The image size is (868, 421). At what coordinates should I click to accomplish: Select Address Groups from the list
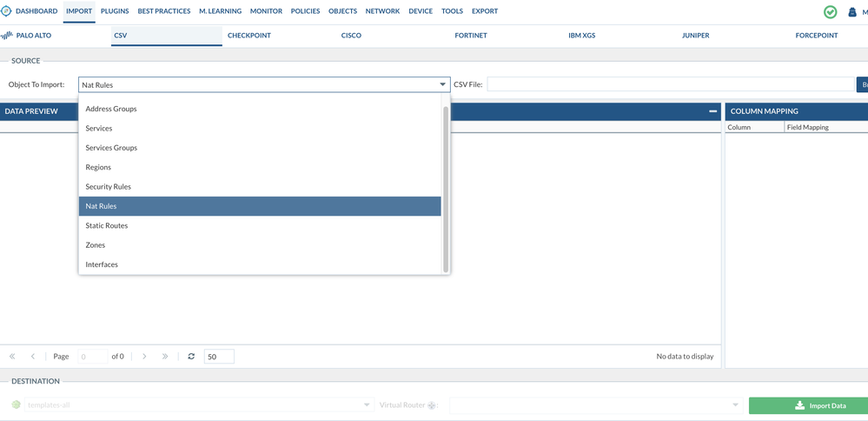pos(260,109)
